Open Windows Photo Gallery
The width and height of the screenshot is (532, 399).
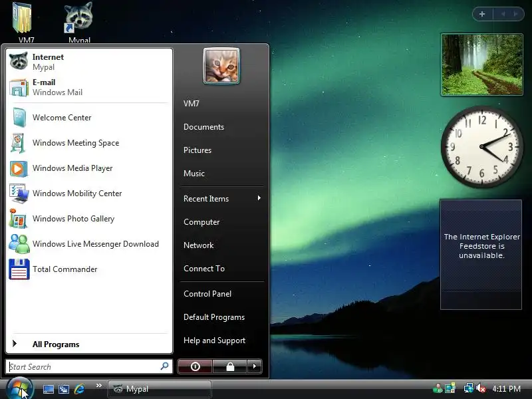pyautogui.click(x=89, y=219)
